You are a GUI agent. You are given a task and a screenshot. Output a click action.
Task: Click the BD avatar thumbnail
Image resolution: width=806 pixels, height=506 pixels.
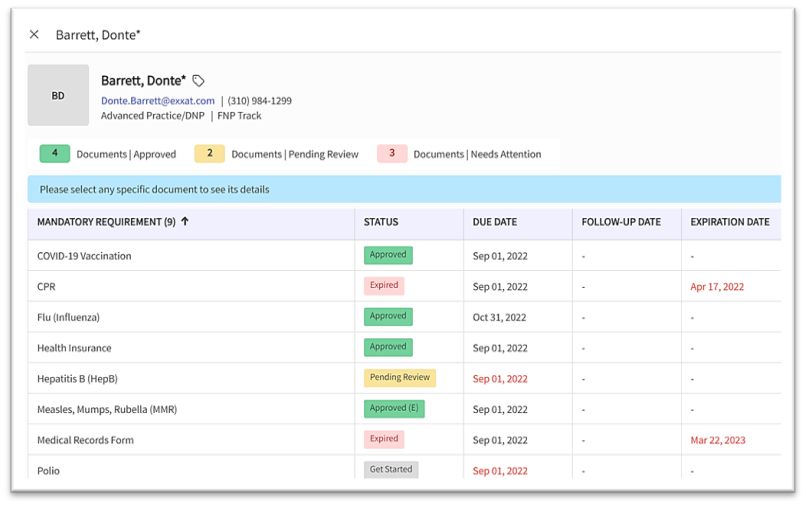pos(58,96)
